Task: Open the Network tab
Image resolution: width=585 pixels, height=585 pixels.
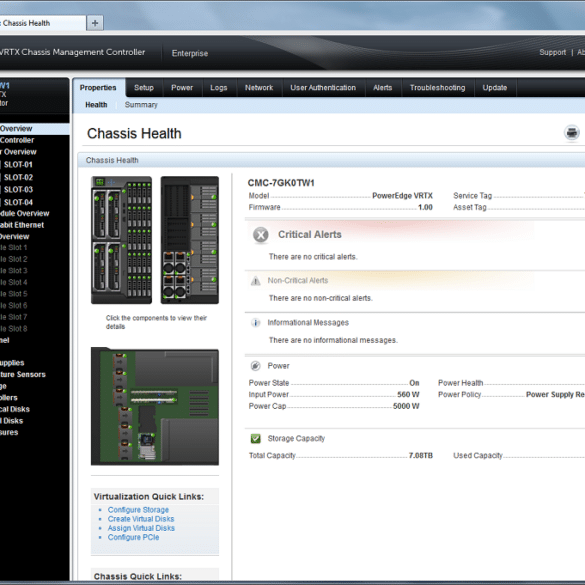Action: pos(259,88)
